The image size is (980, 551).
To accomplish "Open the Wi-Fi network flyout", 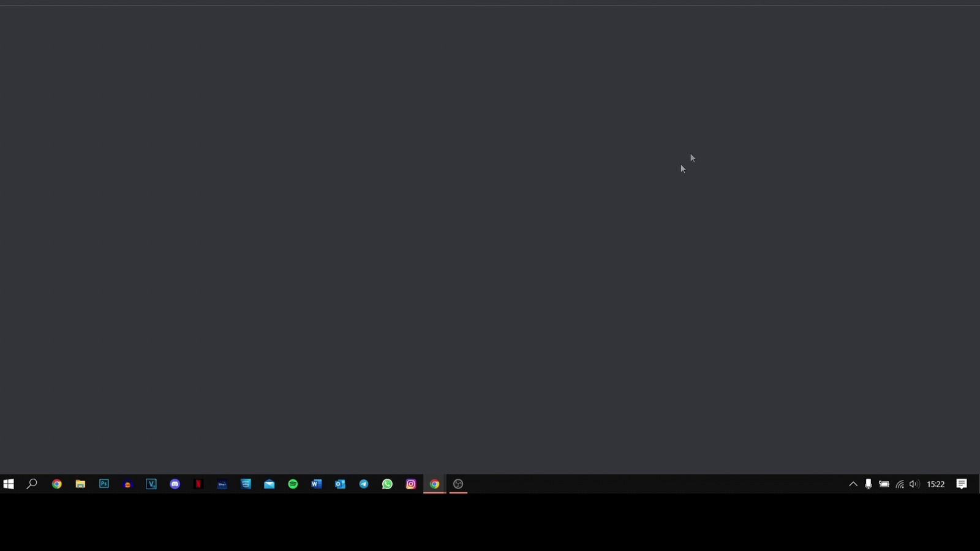I will pos(900,484).
